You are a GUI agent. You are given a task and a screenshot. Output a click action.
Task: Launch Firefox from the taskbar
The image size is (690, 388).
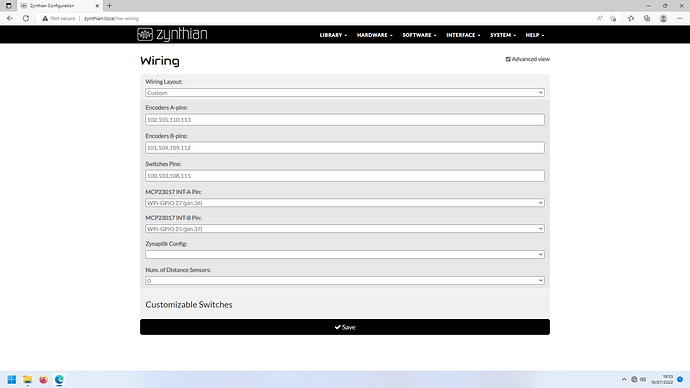[x=43, y=379]
